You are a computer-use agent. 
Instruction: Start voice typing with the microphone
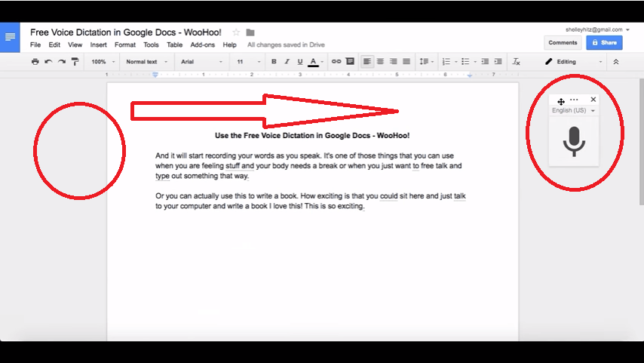pyautogui.click(x=574, y=141)
